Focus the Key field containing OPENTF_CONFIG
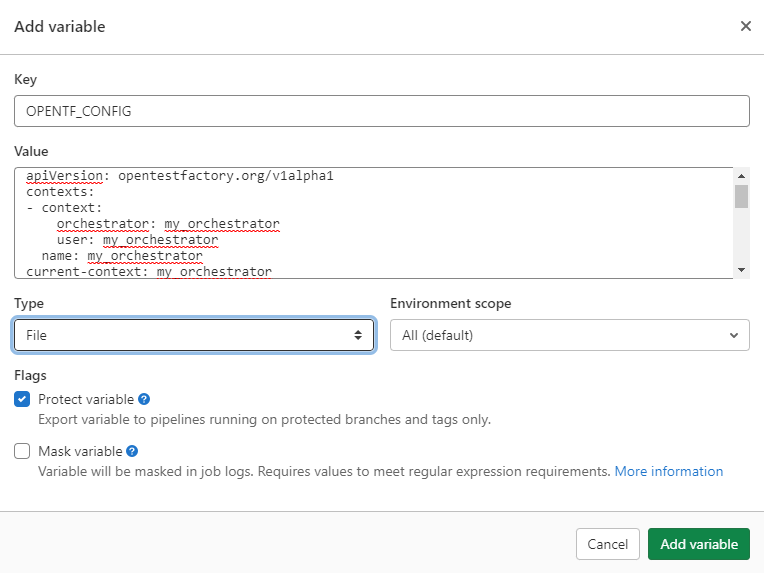The image size is (764, 573). pyautogui.click(x=382, y=111)
